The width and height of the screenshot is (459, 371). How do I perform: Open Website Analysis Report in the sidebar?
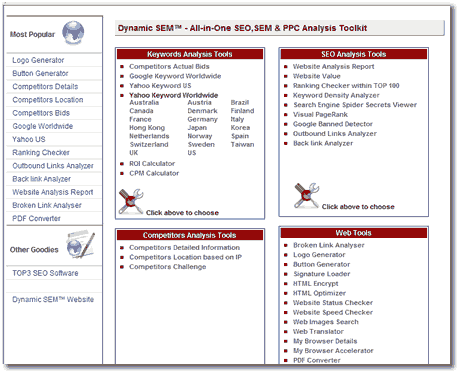pyautogui.click(x=53, y=192)
